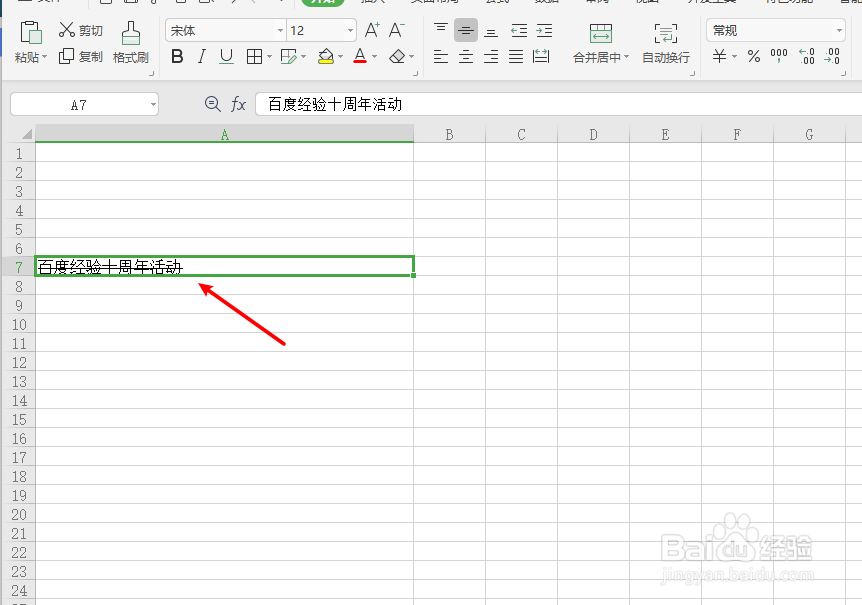Apply red font color A
The height and width of the screenshot is (605, 862).
point(360,56)
